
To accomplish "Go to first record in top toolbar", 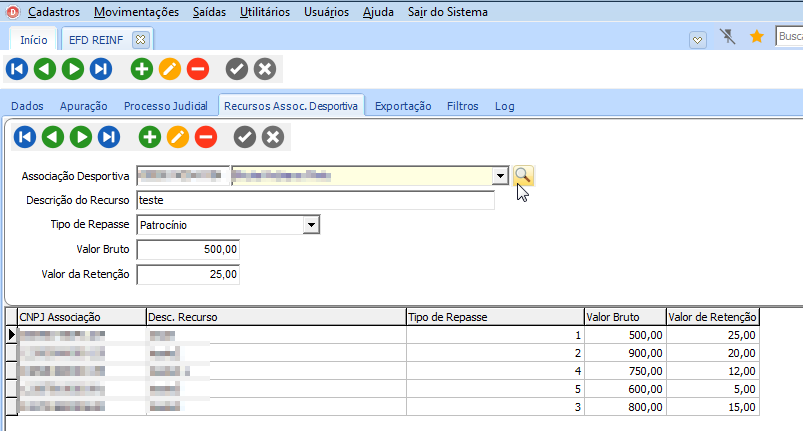I will click(x=17, y=69).
